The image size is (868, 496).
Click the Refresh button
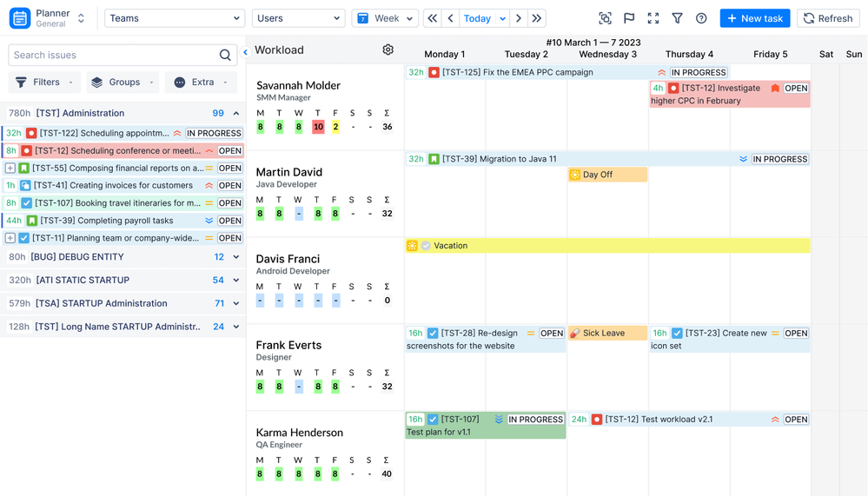tap(828, 18)
